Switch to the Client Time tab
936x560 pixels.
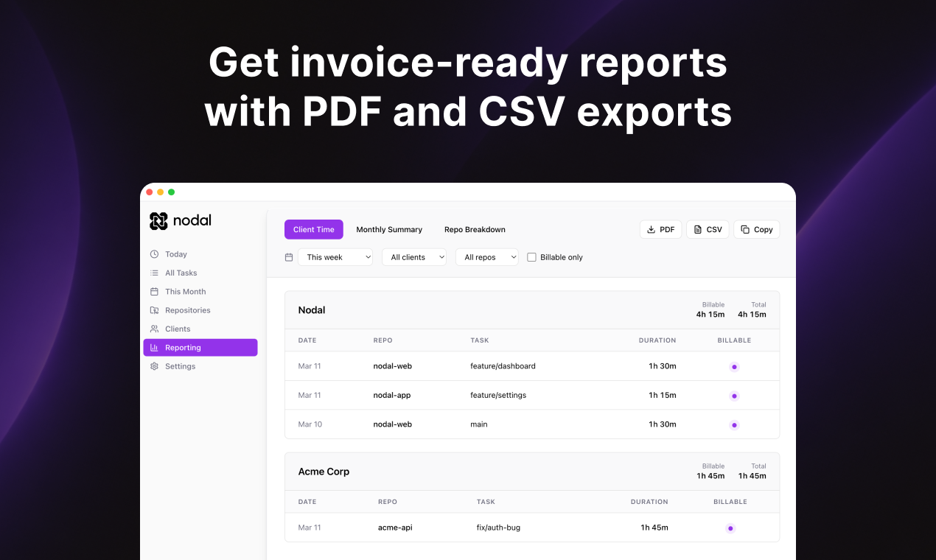tap(314, 230)
